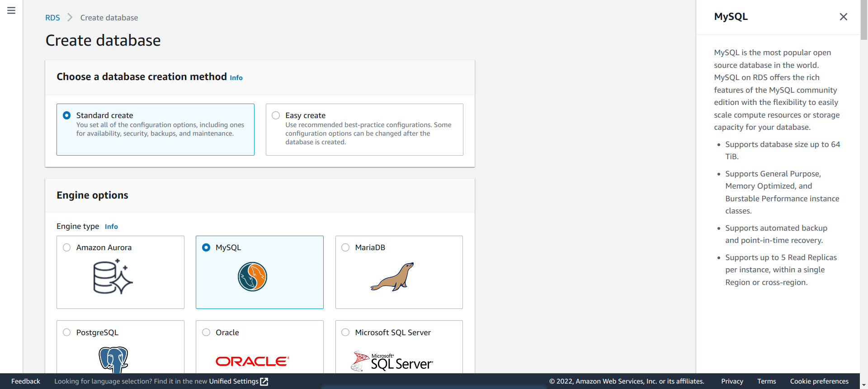868x389 pixels.
Task: Click the Create database page title
Action: tap(103, 41)
